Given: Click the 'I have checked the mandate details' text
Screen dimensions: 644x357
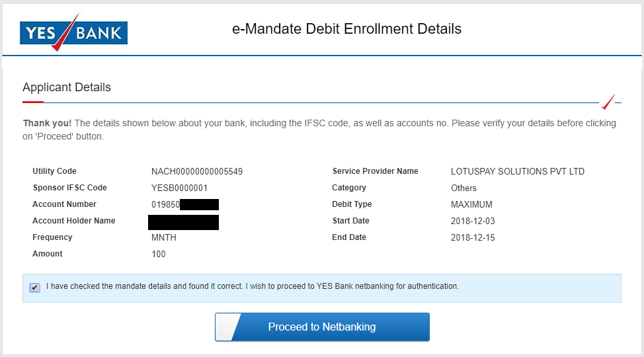Looking at the screenshot, I should [x=252, y=286].
